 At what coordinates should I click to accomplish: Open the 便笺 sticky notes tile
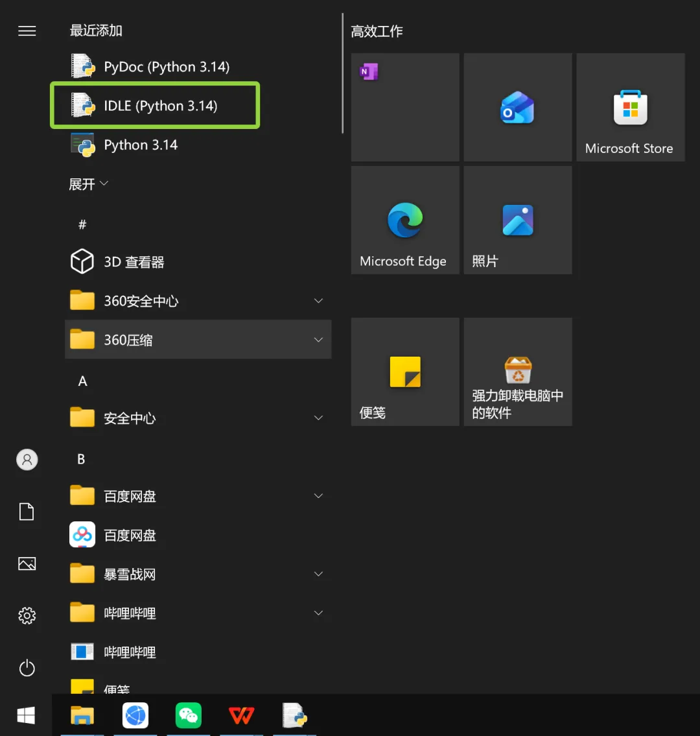coord(405,372)
